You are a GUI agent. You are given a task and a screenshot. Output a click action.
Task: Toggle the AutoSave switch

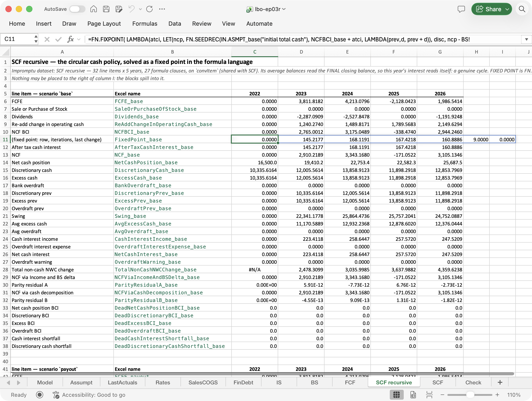[x=77, y=9]
